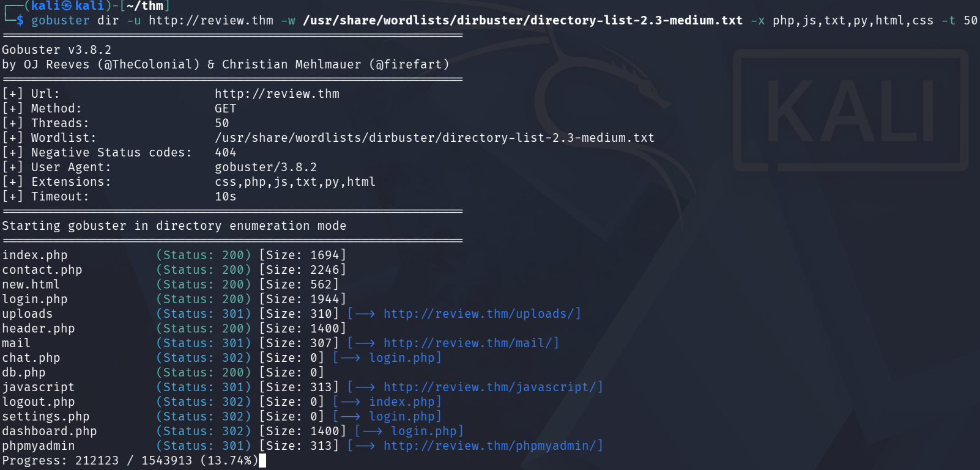The height and width of the screenshot is (470, 980).
Task: Click the Gobuster v3.8.2 version line
Action: pos(57,50)
